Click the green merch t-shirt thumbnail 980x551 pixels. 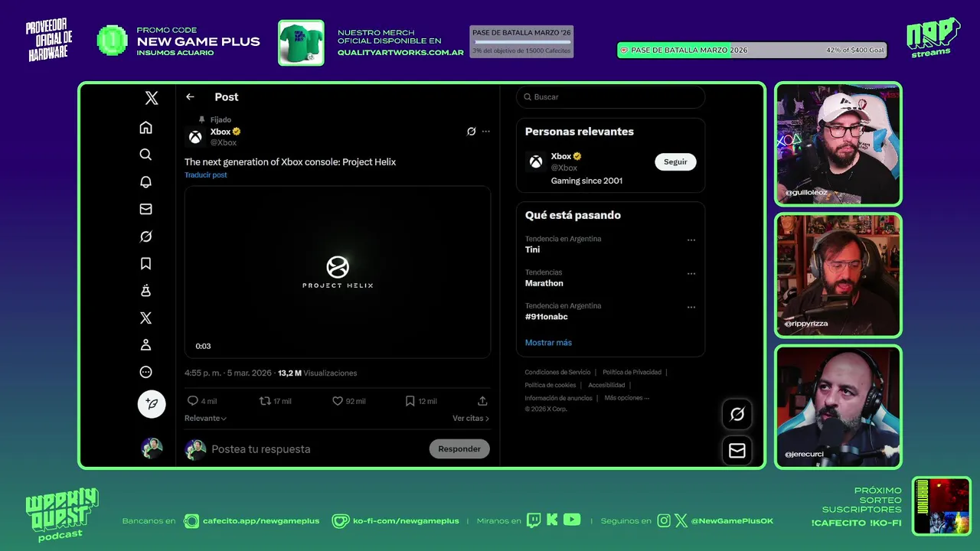click(301, 43)
